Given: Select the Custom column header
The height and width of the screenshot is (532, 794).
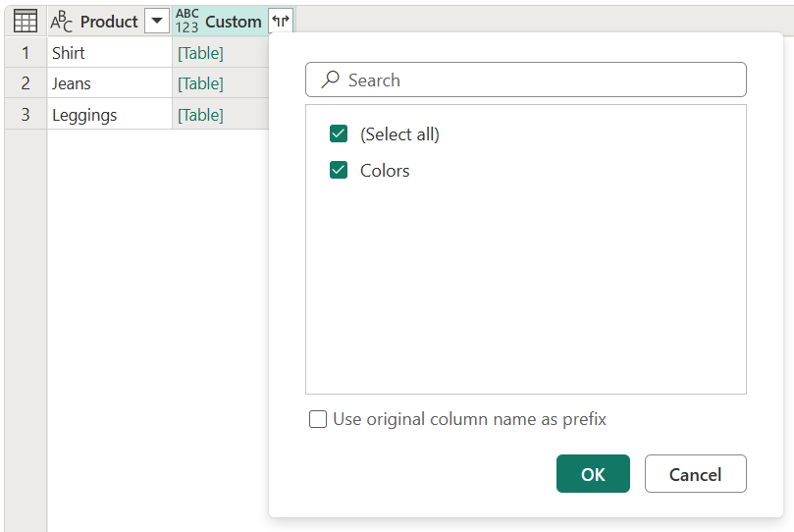Looking at the screenshot, I should coord(233,22).
